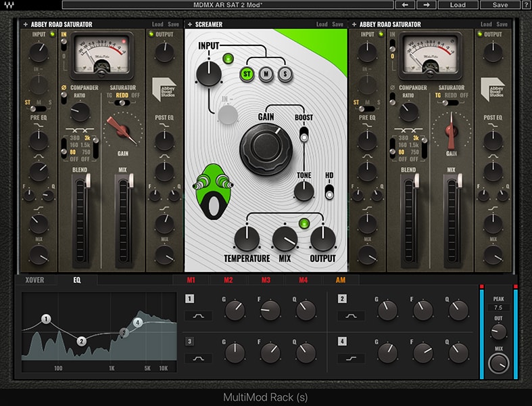Toggle left saturator Input green LED
This screenshot has width=532, height=406.
click(x=52, y=34)
